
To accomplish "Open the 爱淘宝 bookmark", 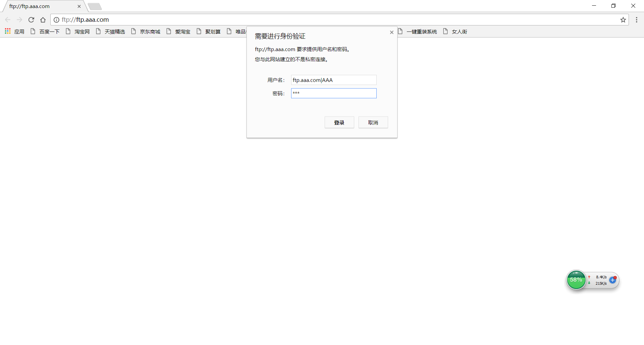I will click(178, 31).
